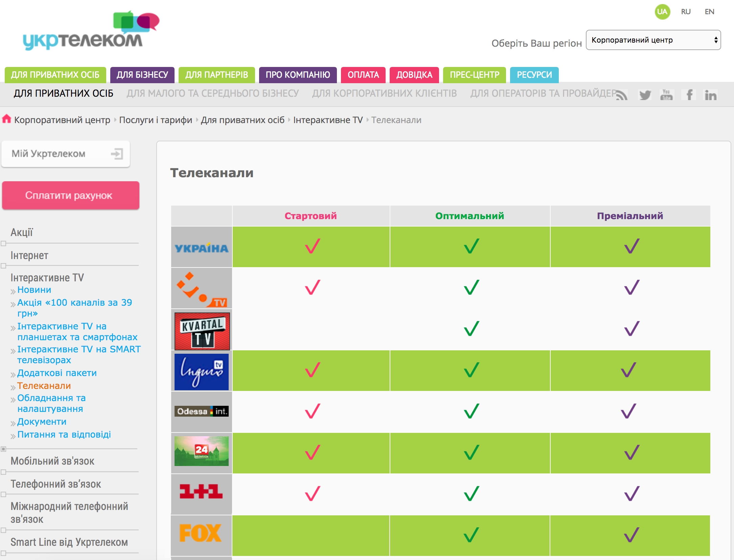Select ДЛЯ МАЛОГО ТА СЕРЕДНЬОГО БІЗНЕСУ submenu
This screenshot has height=560, width=734.
click(x=213, y=93)
